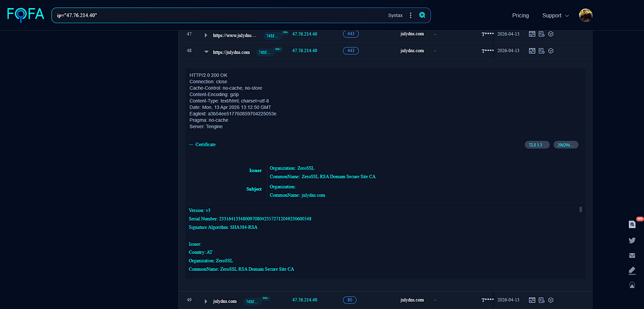Select the 'Server: Tengine' header line
The height and width of the screenshot is (309, 644).
coord(206,127)
